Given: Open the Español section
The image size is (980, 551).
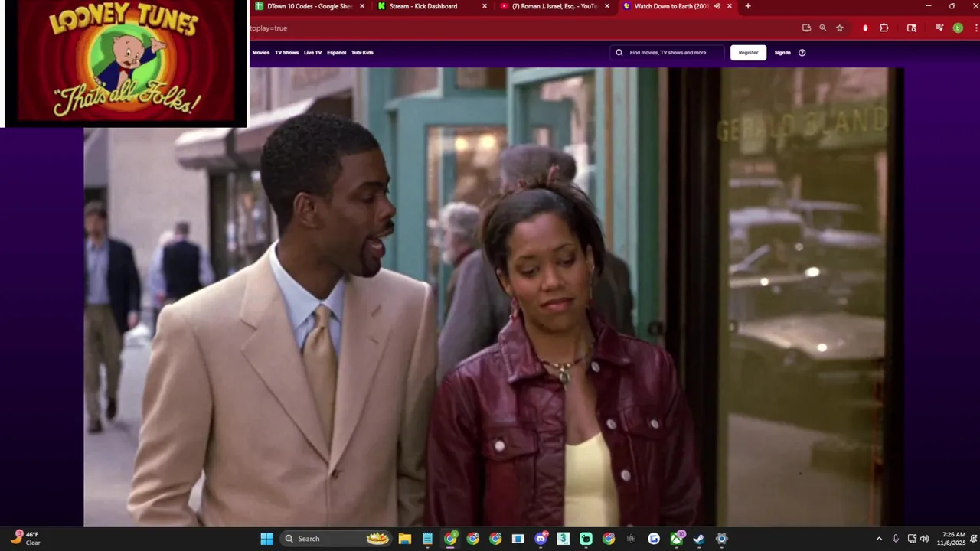Looking at the screenshot, I should (336, 53).
